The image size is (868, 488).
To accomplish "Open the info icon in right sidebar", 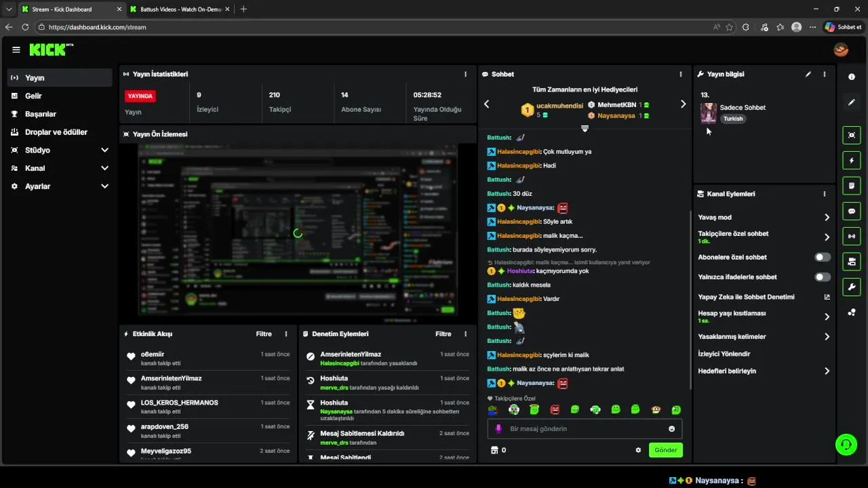I will [x=852, y=77].
